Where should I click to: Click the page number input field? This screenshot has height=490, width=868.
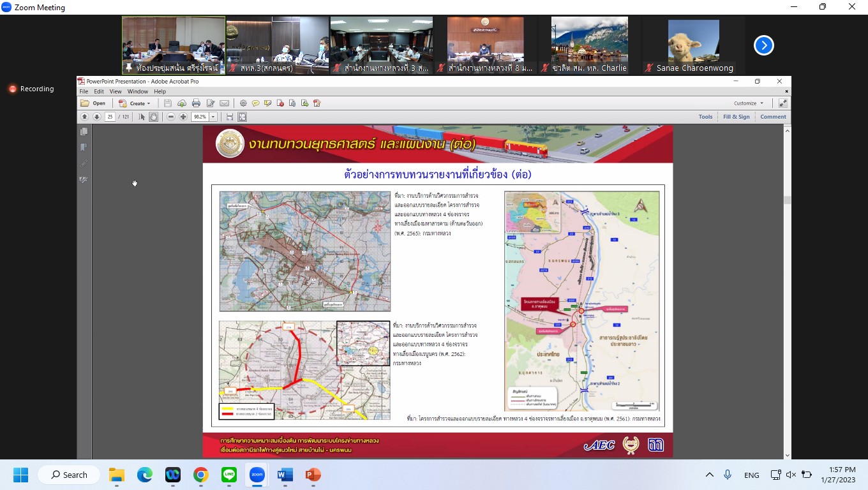coord(110,117)
